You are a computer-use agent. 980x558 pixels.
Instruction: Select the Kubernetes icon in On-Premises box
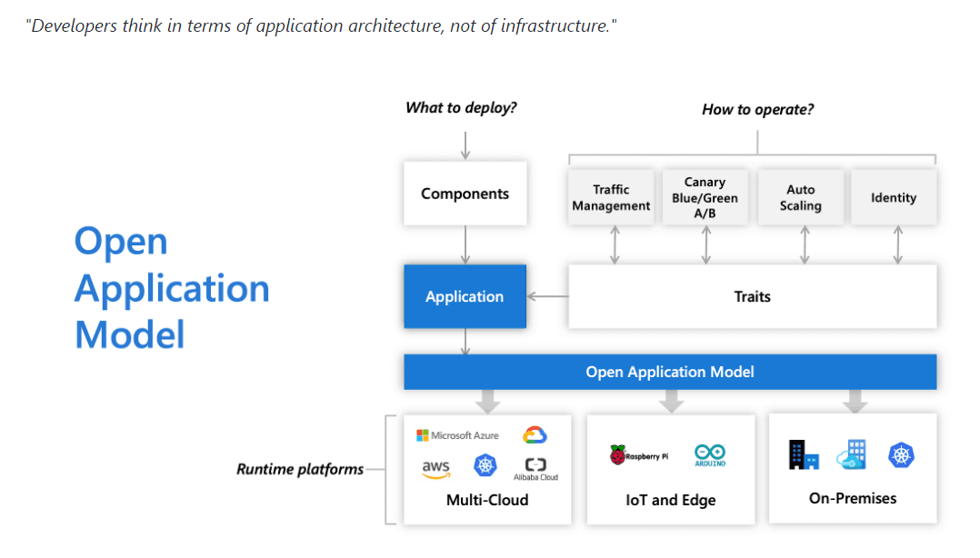coord(901,455)
